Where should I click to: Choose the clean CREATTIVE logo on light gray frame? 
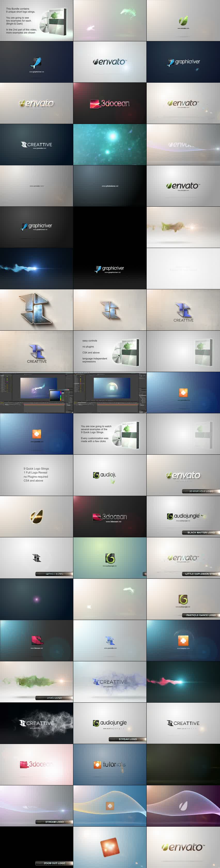(x=183, y=723)
